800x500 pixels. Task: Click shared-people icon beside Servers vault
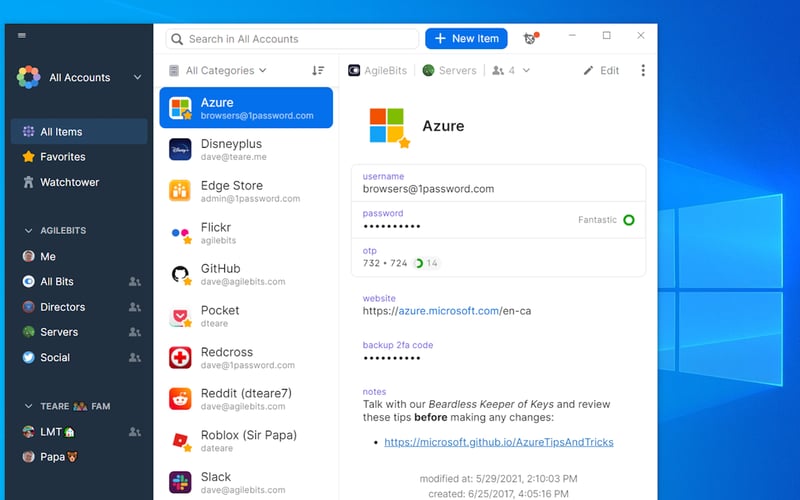click(135, 332)
